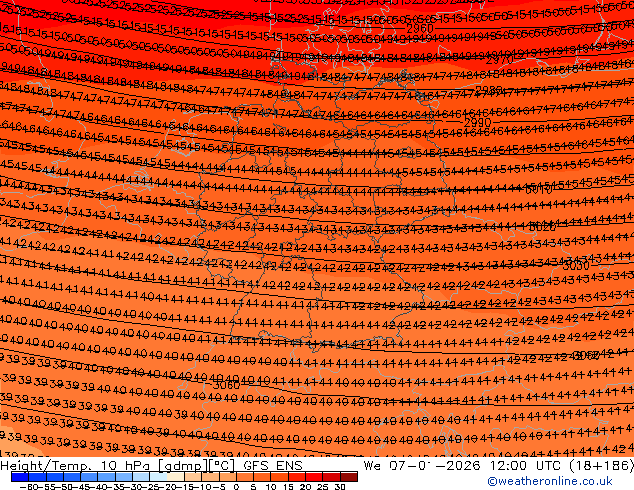Viewport: 634px width, 490px height.
Task: Select peach swatch between -15 and -10
Action: (x=193, y=477)
